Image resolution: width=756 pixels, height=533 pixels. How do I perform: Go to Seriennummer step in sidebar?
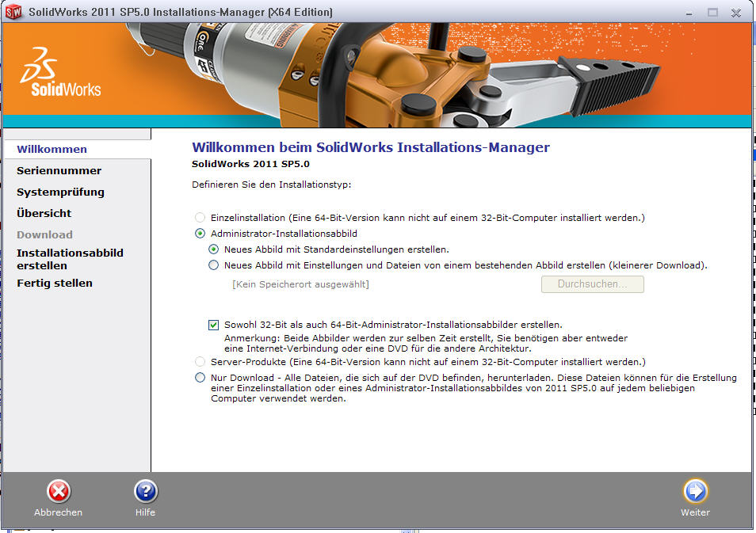(59, 170)
